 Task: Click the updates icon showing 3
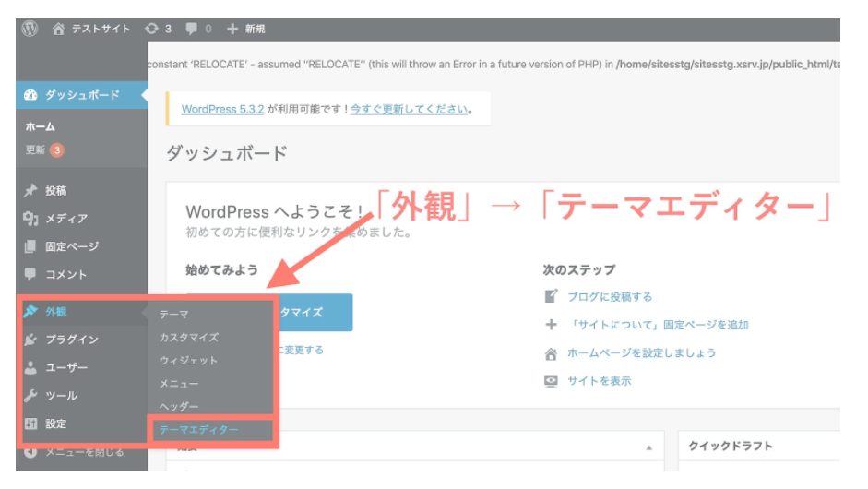click(x=159, y=29)
